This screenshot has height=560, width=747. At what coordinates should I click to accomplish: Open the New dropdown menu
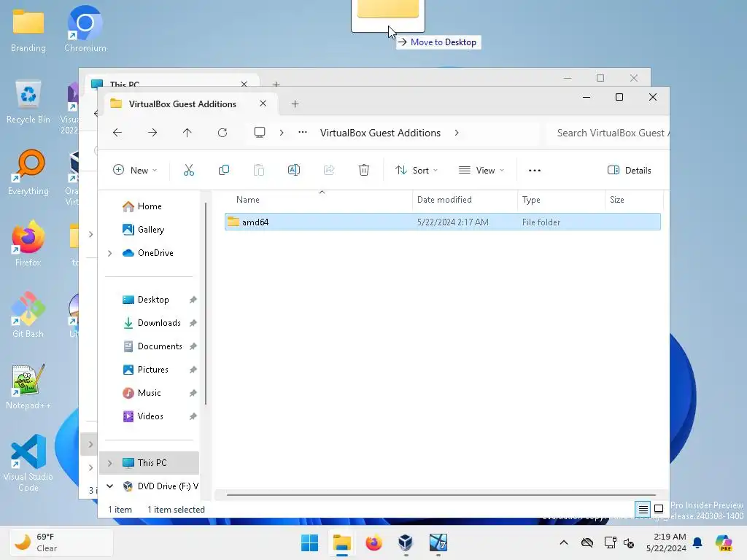pos(135,170)
